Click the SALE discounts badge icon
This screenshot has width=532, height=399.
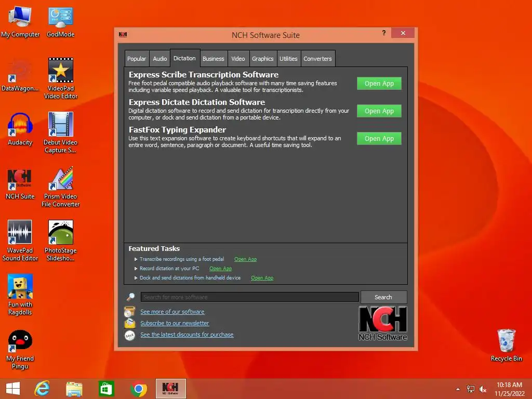129,335
